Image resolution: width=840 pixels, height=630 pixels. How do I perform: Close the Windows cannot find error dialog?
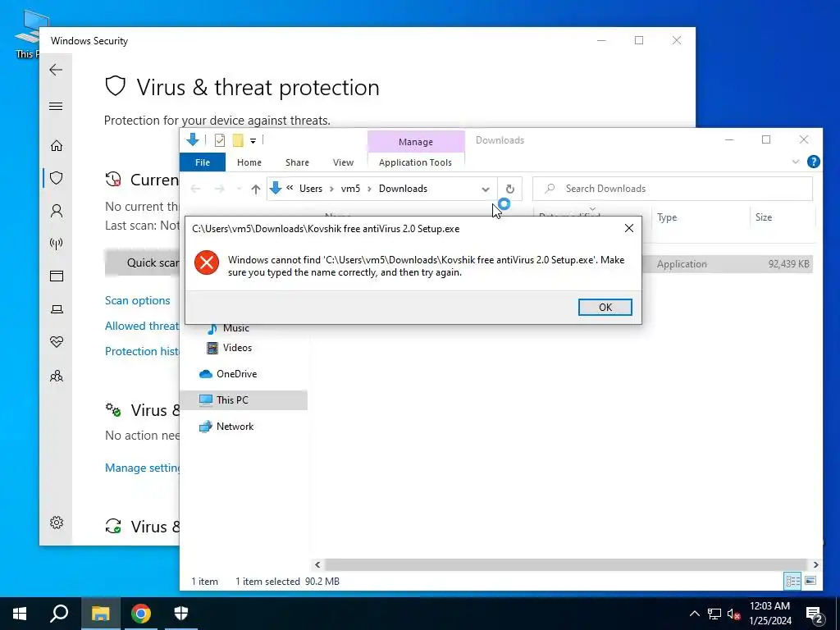(x=629, y=228)
